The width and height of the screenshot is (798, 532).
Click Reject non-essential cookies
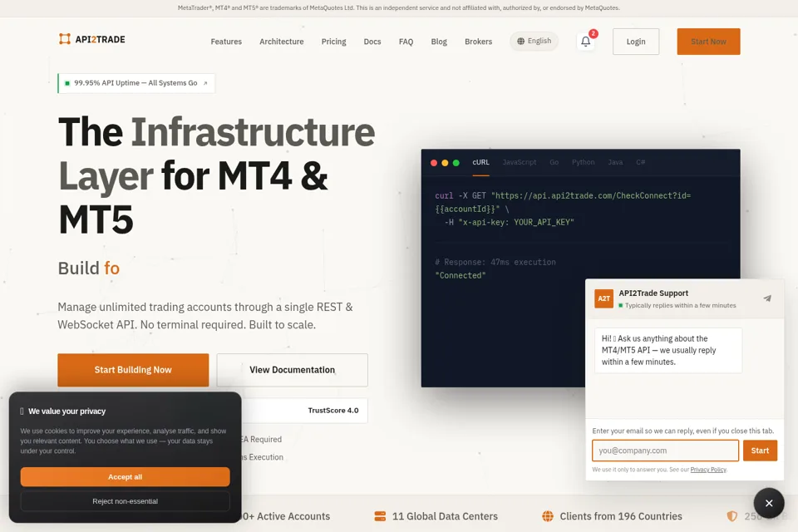pos(126,501)
